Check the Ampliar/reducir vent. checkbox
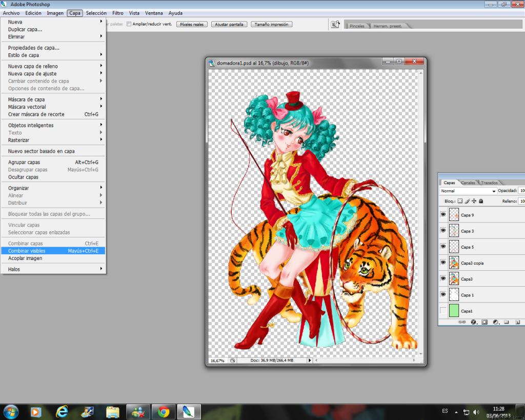The image size is (525, 420). tap(129, 24)
